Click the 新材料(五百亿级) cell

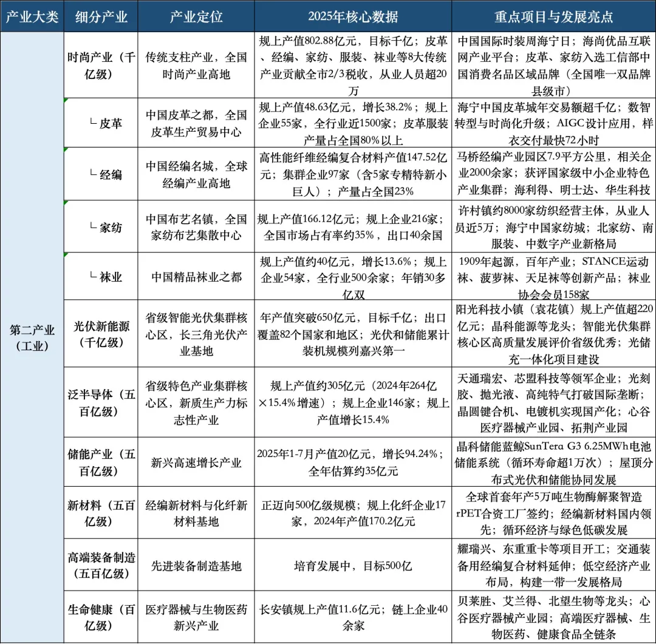pyautogui.click(x=101, y=513)
